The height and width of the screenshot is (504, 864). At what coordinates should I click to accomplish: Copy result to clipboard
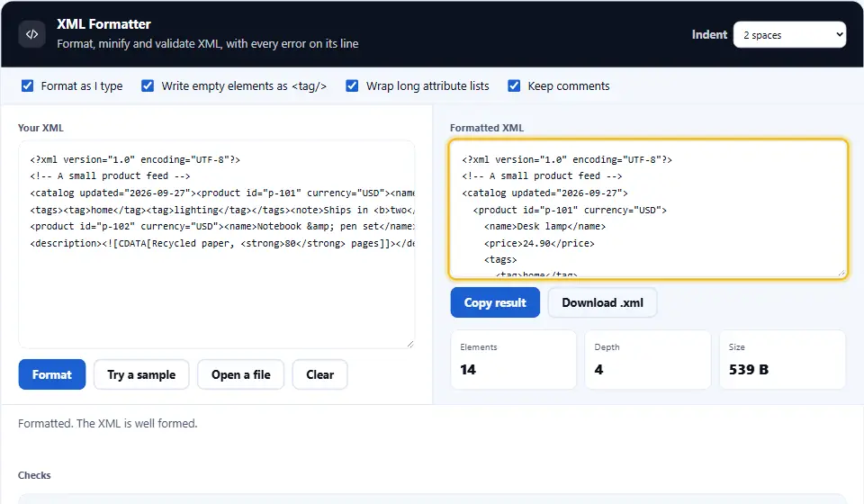[495, 302]
